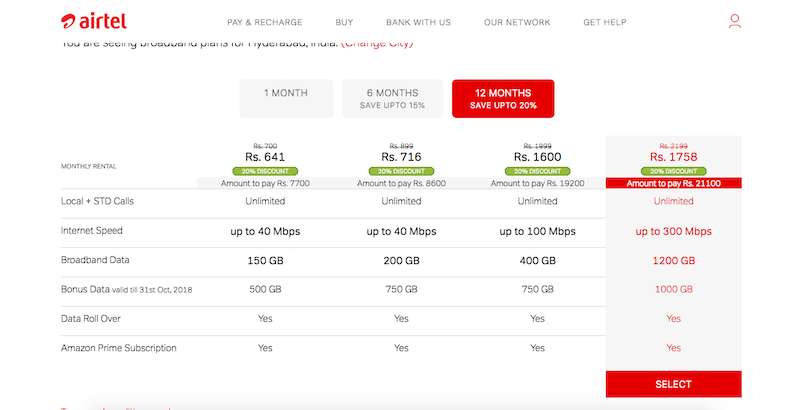This screenshot has height=410, width=800.
Task: Click the Data Roll Over row label
Action: pos(91,319)
